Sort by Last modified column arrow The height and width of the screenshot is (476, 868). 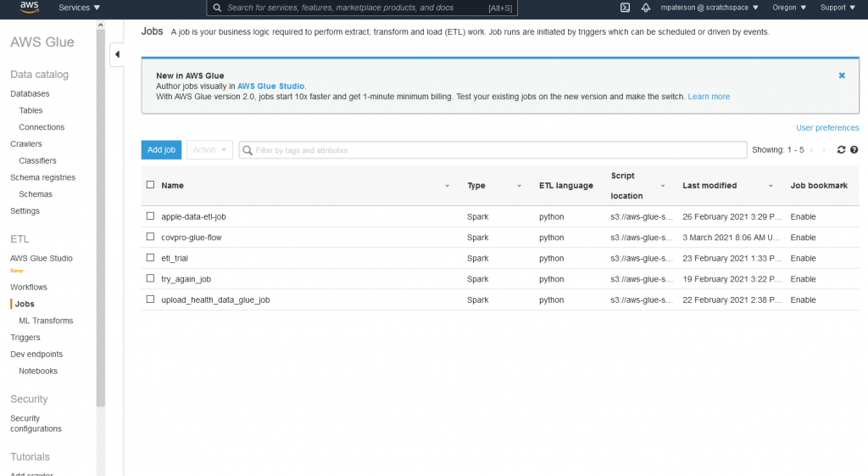pos(771,186)
